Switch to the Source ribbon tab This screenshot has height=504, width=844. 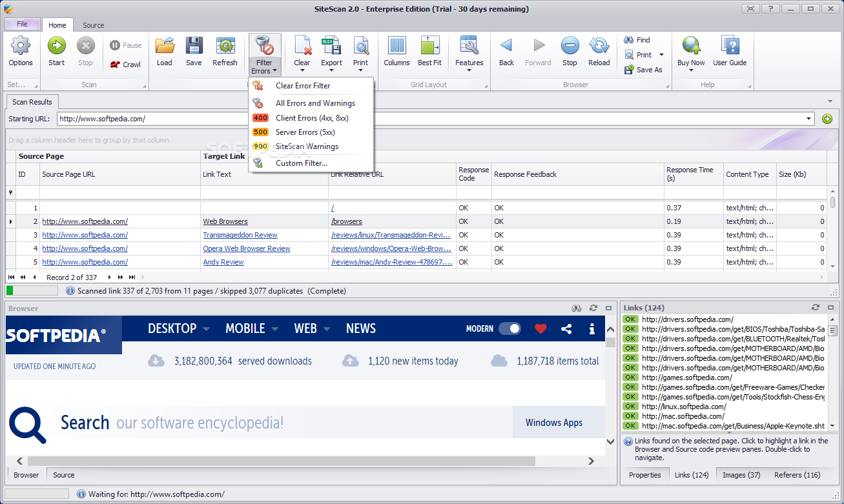(93, 25)
